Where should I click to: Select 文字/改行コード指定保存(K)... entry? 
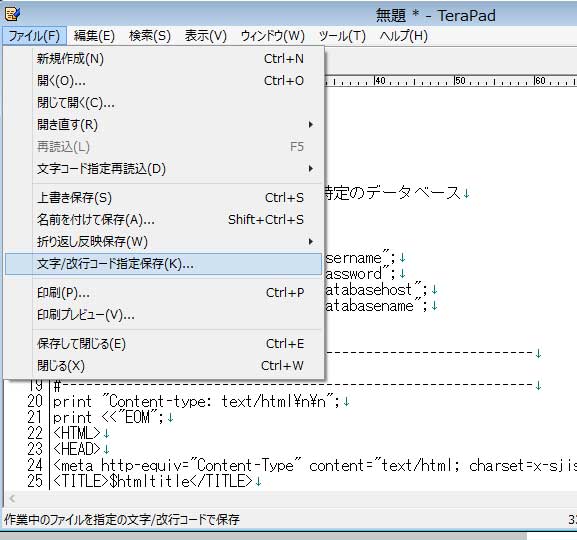(x=163, y=264)
